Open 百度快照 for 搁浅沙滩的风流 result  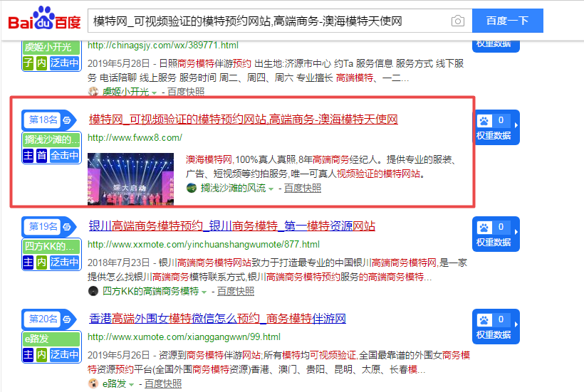[x=303, y=189]
